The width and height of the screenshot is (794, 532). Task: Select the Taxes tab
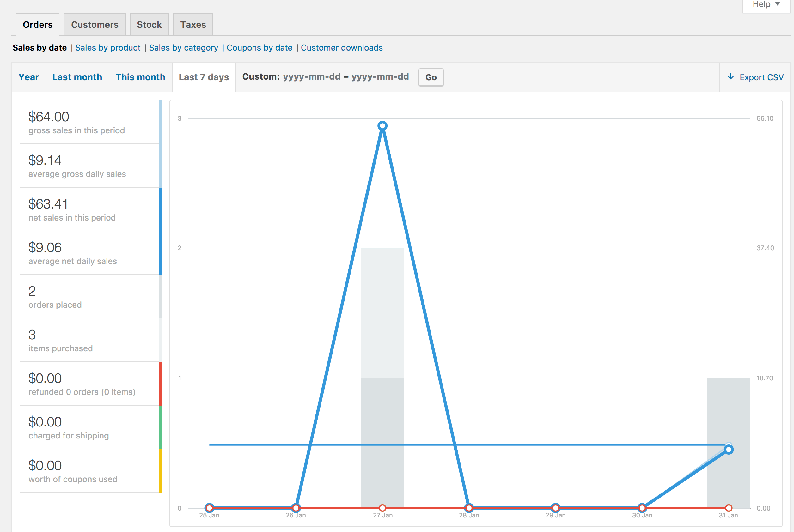(193, 25)
